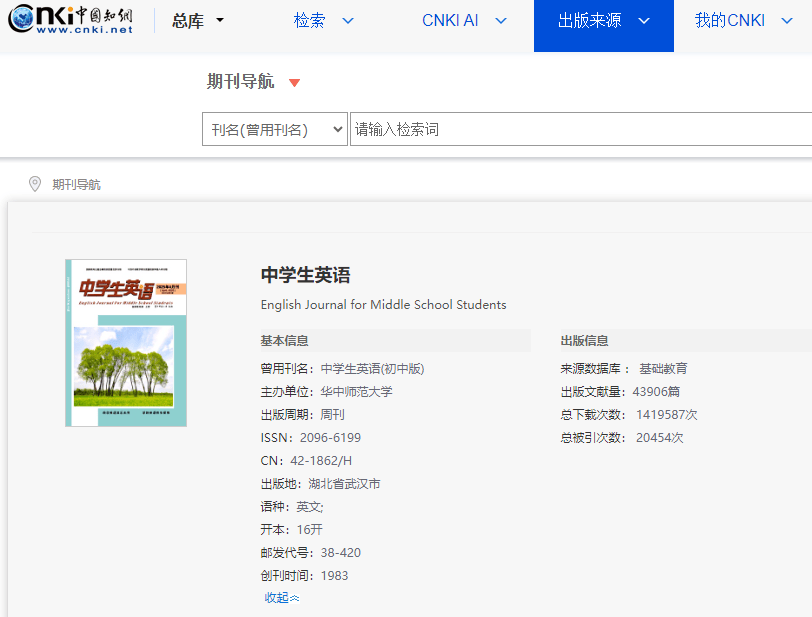
Task: Click ISSN value 2096-6199
Action: pos(330,438)
